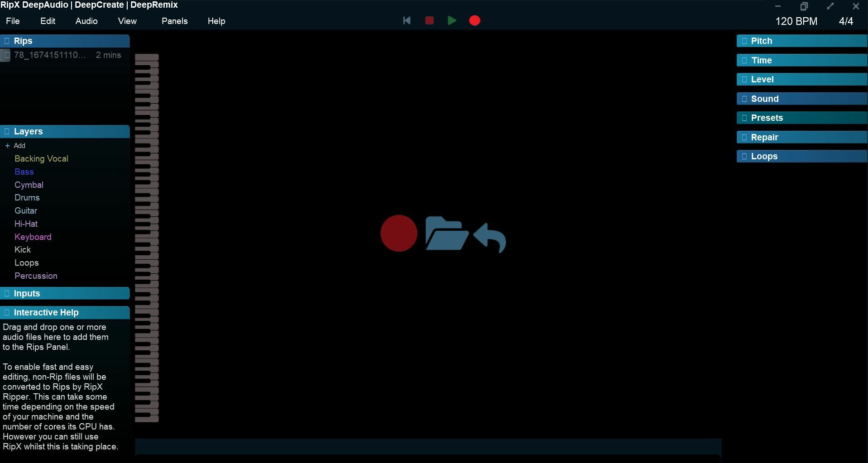Toggle the Layers panel square icon
The image size is (868, 463).
[7, 131]
